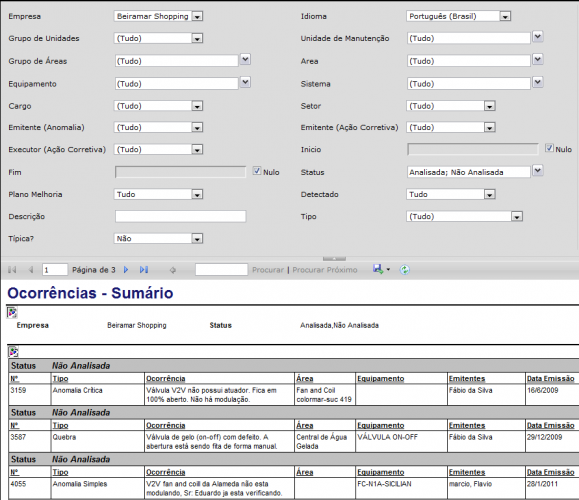Click 'marcio, Flavio' emitter cell

pos(470,484)
